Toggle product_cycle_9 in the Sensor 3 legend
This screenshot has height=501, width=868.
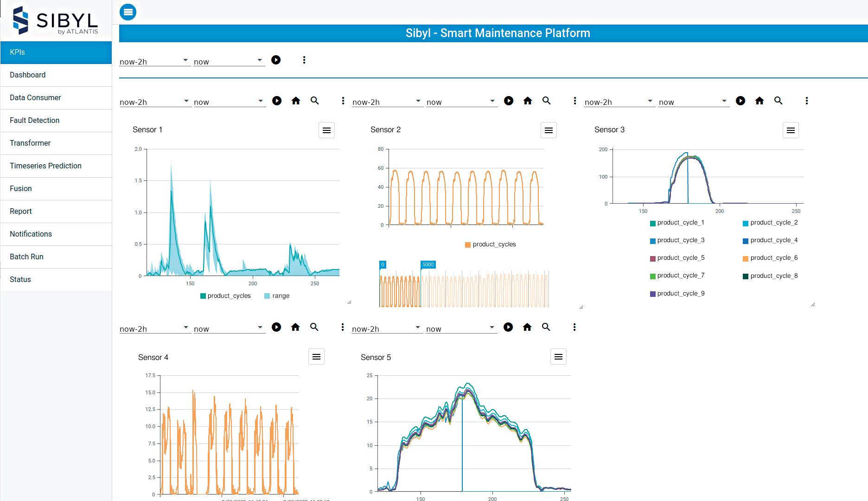pos(677,294)
